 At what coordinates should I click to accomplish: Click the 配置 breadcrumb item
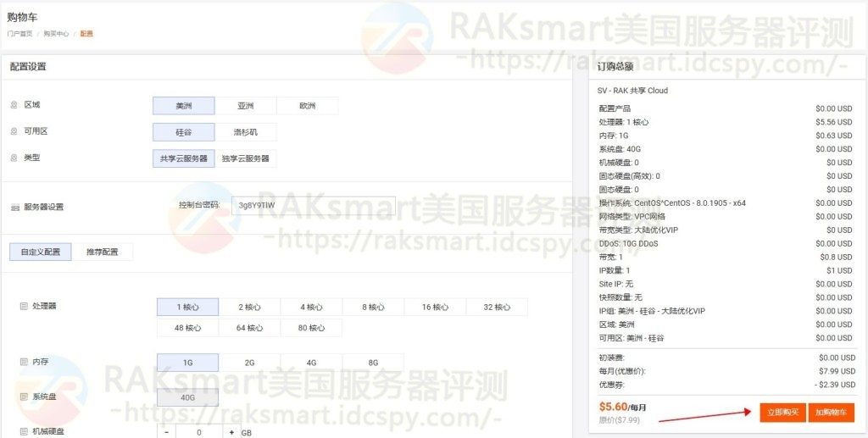86,34
